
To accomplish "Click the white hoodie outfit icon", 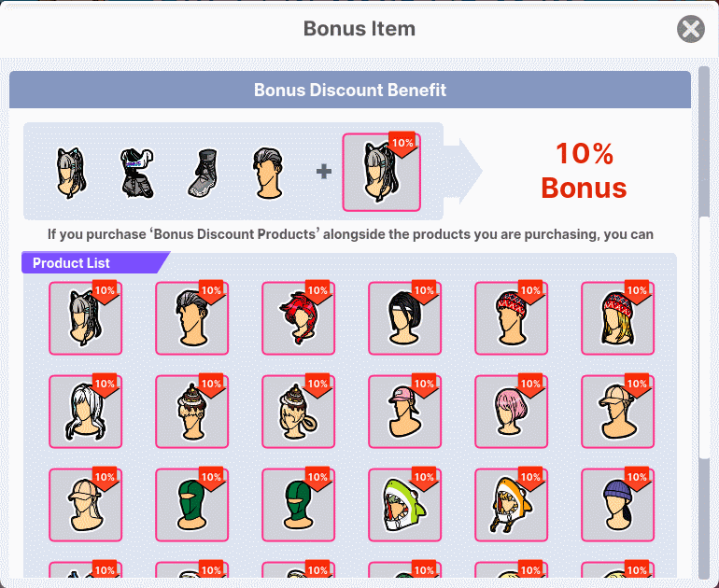I will point(137,173).
